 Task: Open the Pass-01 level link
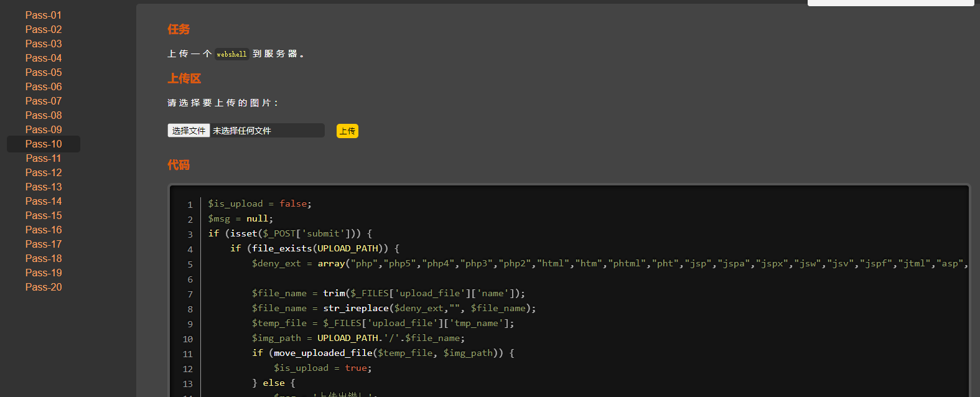coord(43,15)
